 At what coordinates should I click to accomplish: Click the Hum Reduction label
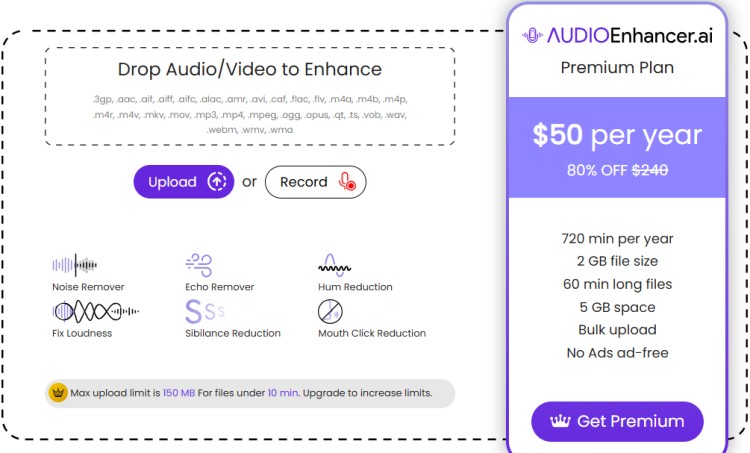pos(355,287)
